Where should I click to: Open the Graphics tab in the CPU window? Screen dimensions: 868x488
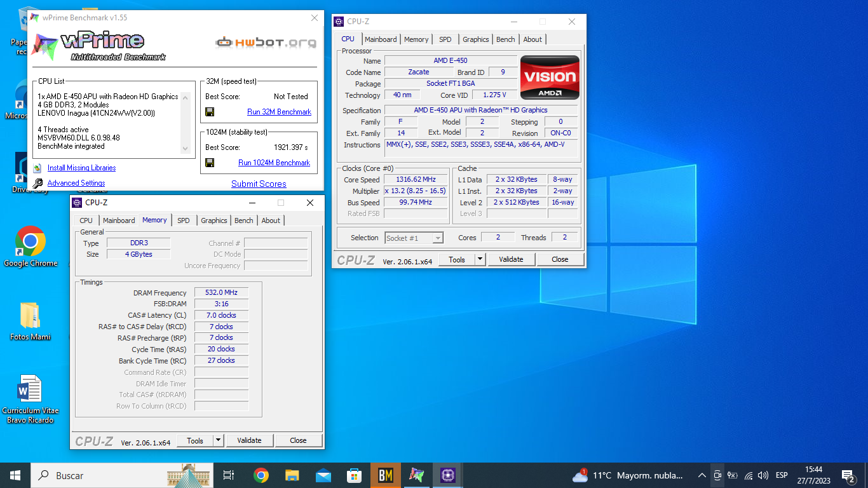click(476, 39)
